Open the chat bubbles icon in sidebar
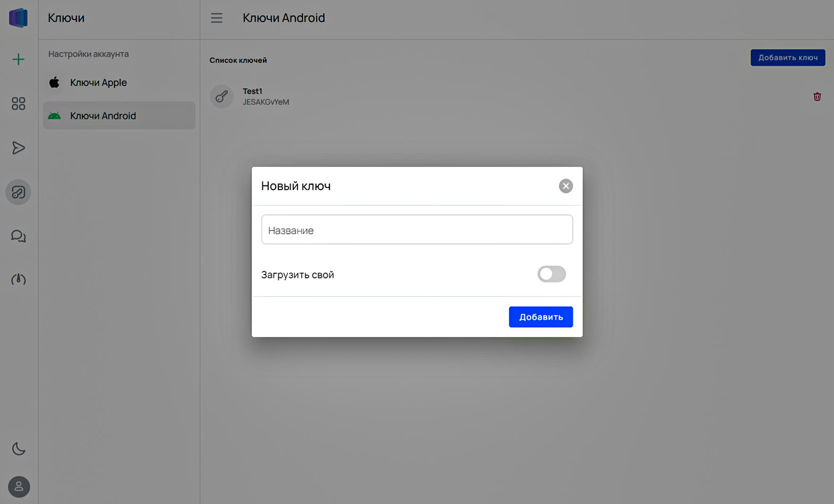834x504 pixels. coord(19,236)
